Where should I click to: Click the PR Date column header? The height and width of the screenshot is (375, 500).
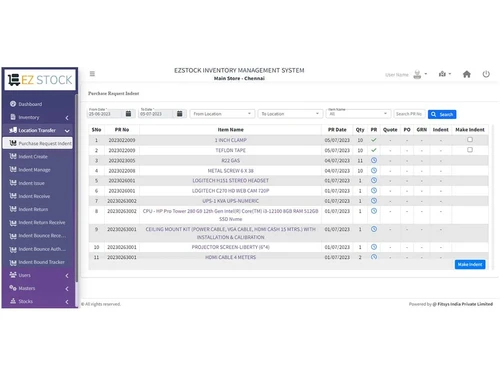pos(337,130)
